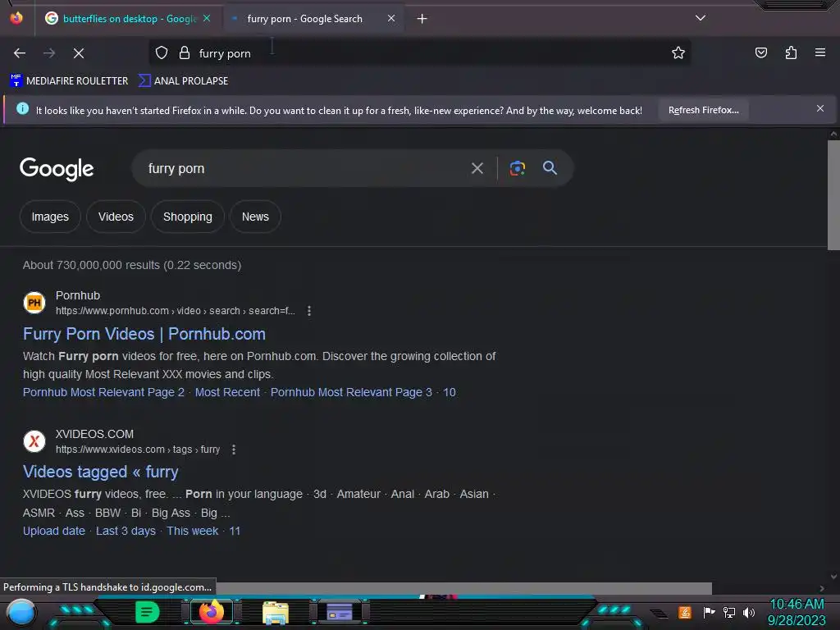Open more options dots for first result
840x630 pixels.
[x=309, y=311]
